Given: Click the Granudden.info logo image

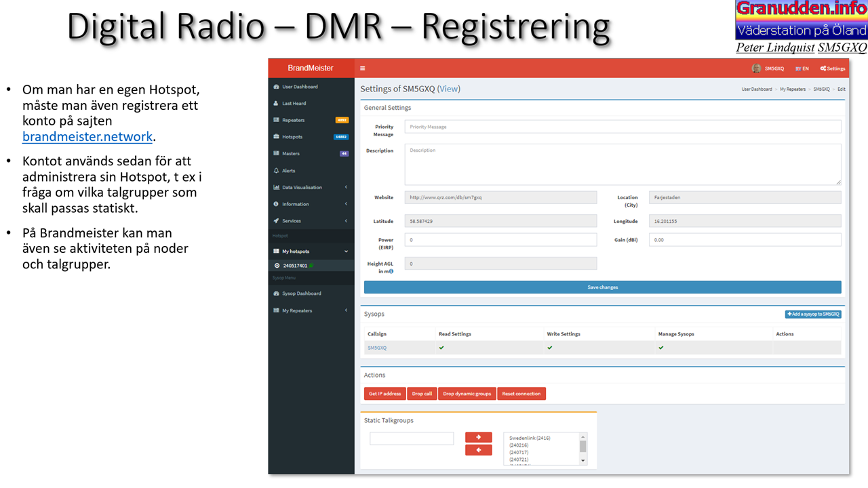Looking at the screenshot, I should tap(802, 20).
